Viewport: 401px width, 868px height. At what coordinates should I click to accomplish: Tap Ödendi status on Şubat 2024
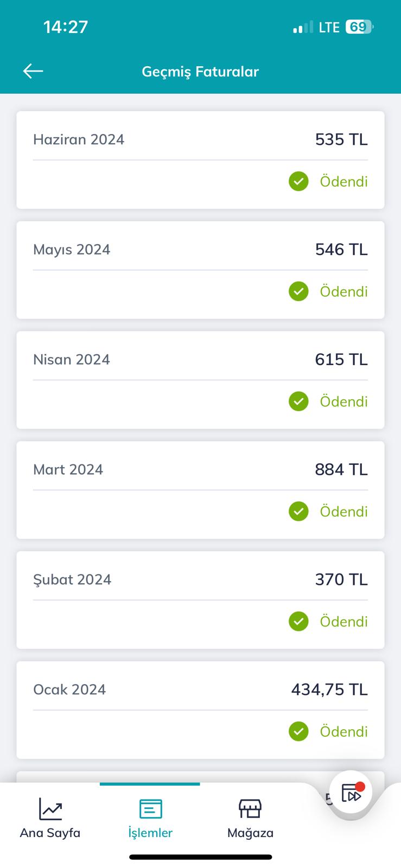pos(343,621)
